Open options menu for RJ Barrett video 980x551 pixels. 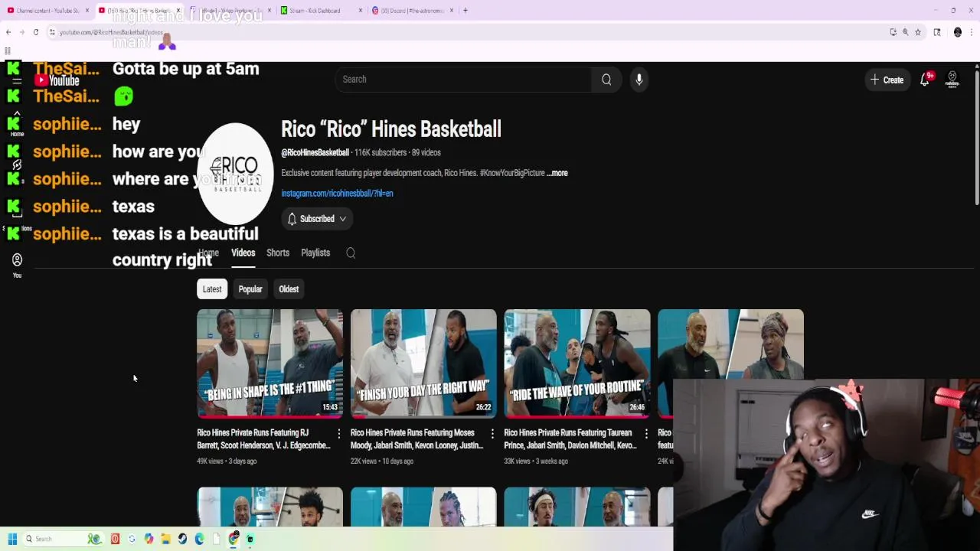click(x=339, y=434)
